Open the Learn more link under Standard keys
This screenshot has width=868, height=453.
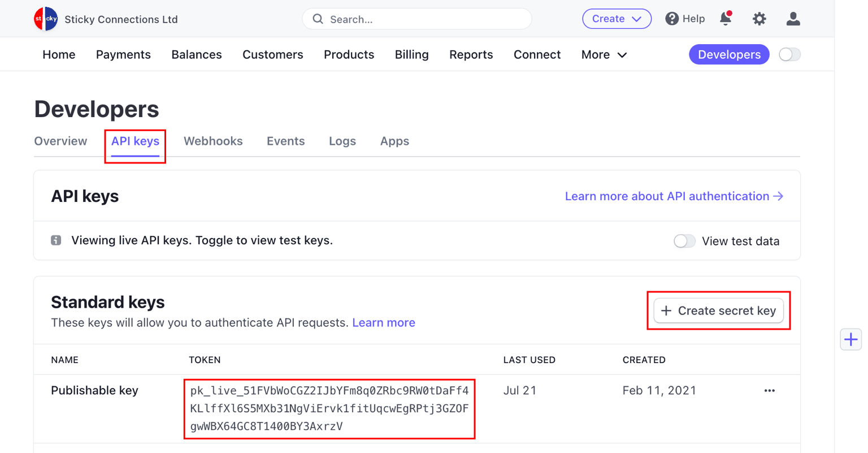click(x=384, y=323)
